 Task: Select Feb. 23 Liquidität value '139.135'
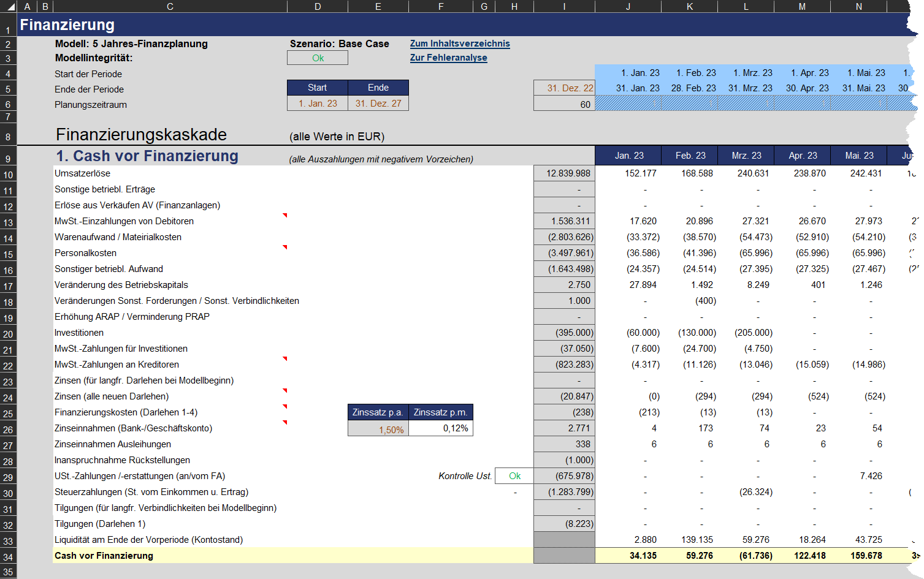(x=689, y=540)
